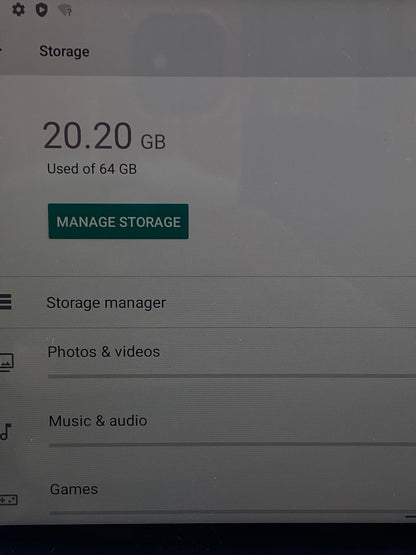Click the 20.20 GB used figure
Image resolution: width=416 pixels, height=555 pixels.
pos(104,136)
